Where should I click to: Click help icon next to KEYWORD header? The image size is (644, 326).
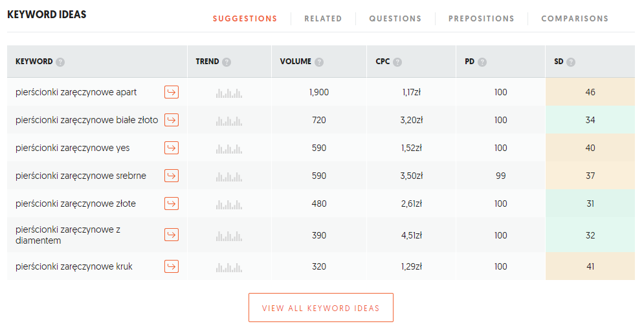tap(60, 62)
